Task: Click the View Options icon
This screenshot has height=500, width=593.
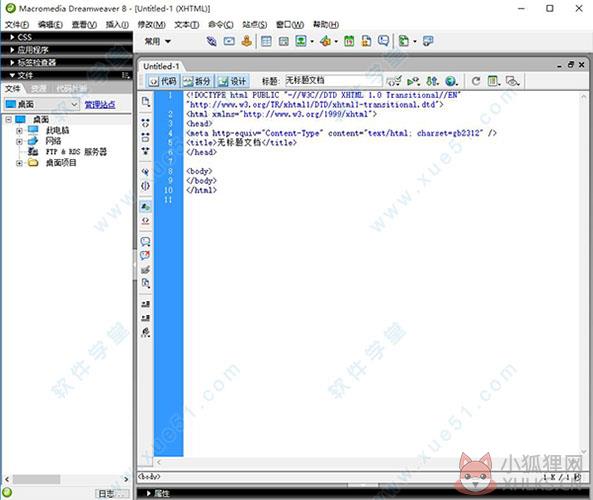Action: 494,81
